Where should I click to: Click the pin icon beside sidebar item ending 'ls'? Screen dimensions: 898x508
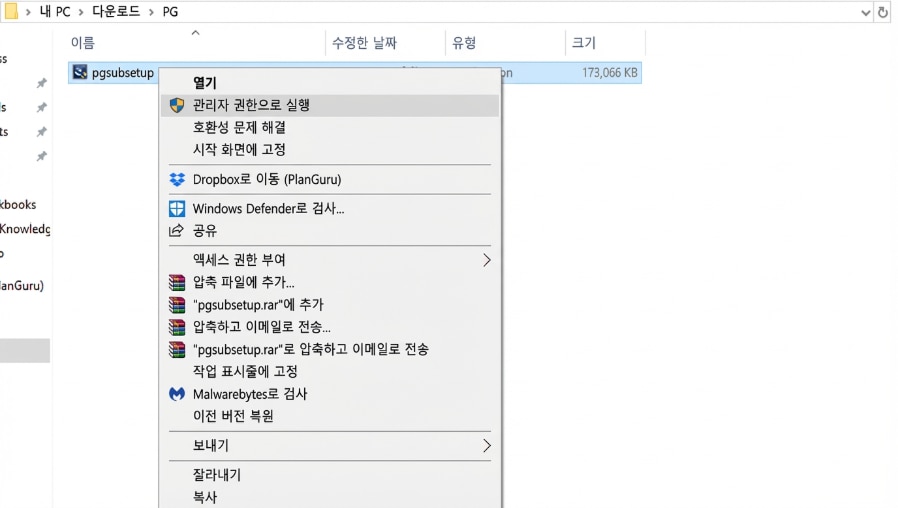(41, 107)
